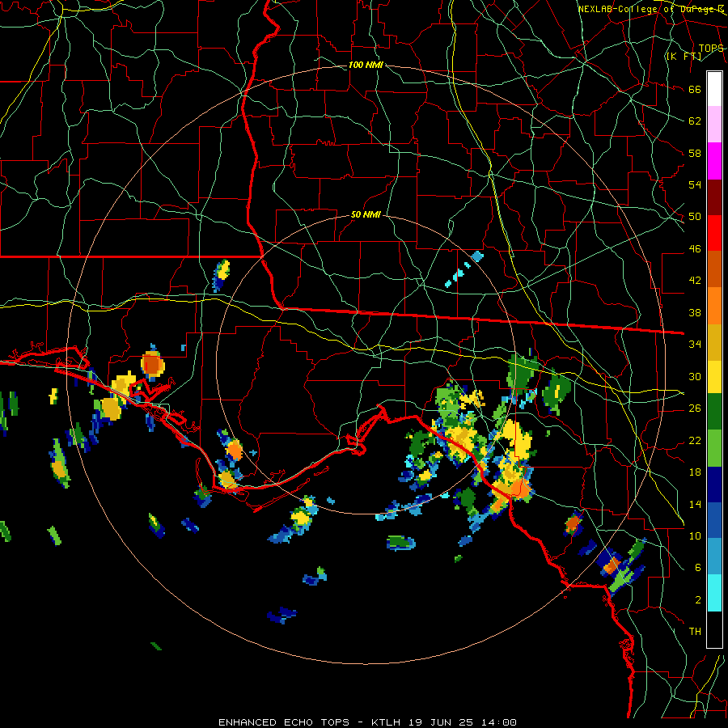The height and width of the screenshot is (728, 728).
Task: Click the '19 JUN 25 14:00' timestamp
Action: coord(463,722)
